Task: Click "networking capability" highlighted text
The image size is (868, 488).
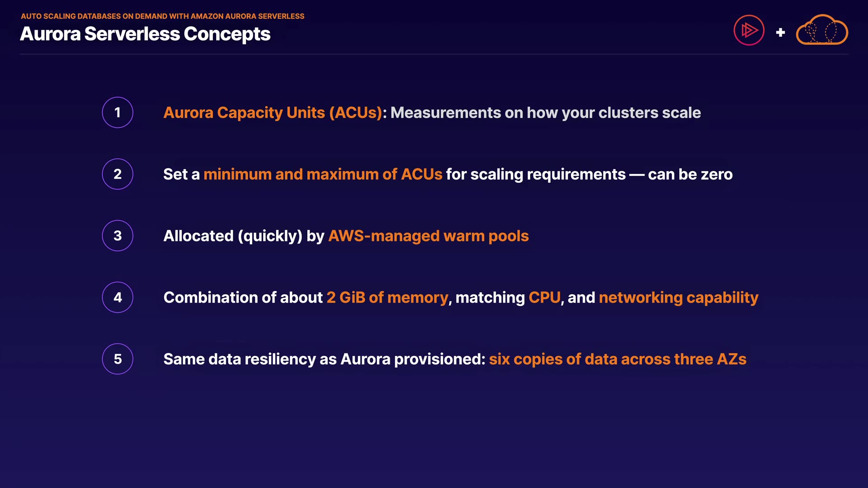Action: click(x=678, y=297)
